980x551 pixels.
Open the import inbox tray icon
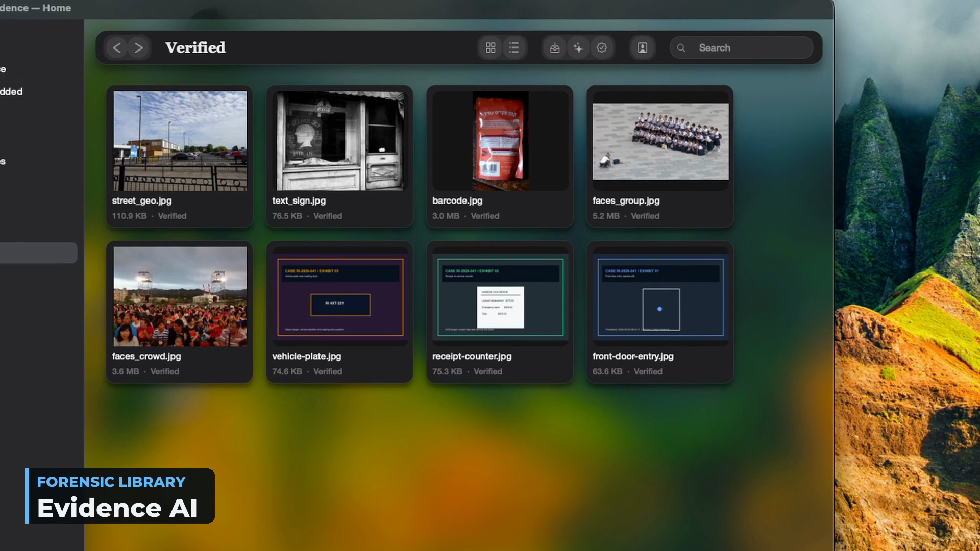tap(555, 48)
